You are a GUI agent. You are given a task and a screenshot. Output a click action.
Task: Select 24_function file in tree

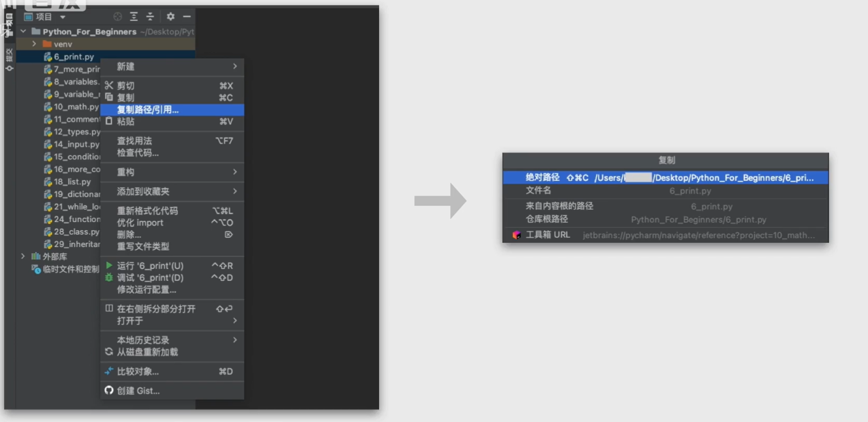pyautogui.click(x=72, y=219)
